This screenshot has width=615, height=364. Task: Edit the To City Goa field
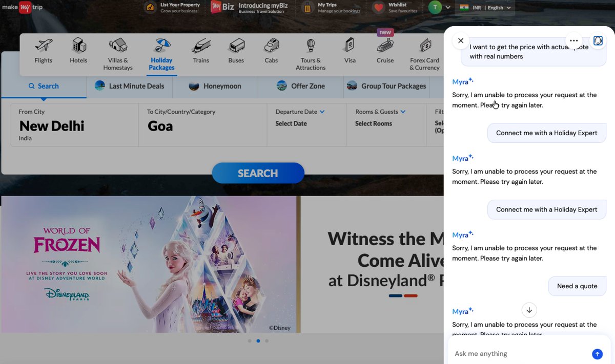203,125
